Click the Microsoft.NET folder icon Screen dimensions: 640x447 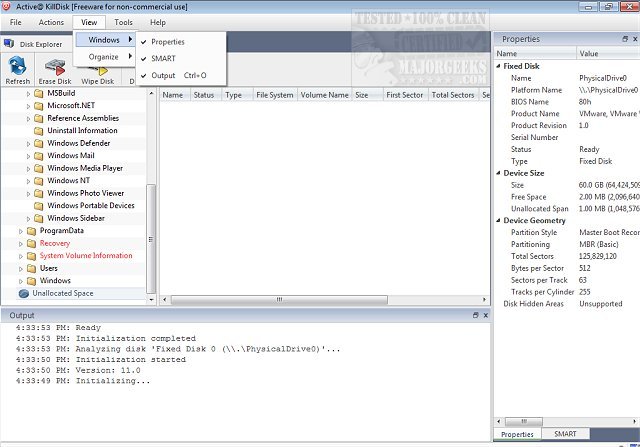coord(39,106)
